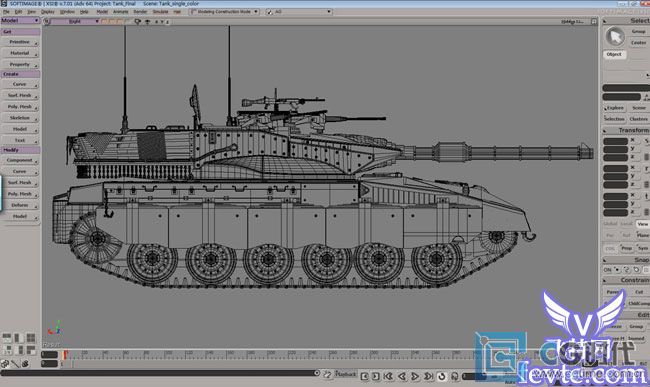Click the orange memo camera icons in viewport bar
Viewport: 650px width, 387px height.
coord(112,22)
